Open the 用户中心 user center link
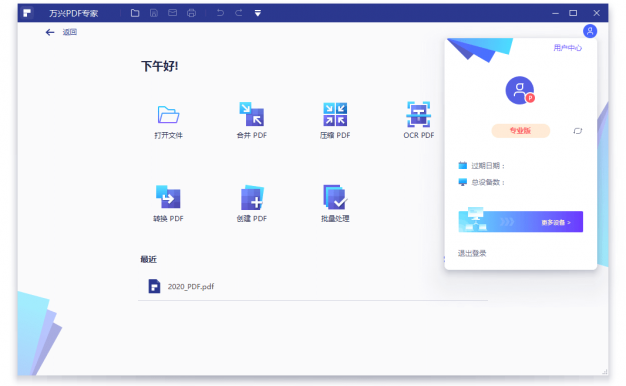Image resolution: width=626 pixels, height=386 pixels. 567,48
